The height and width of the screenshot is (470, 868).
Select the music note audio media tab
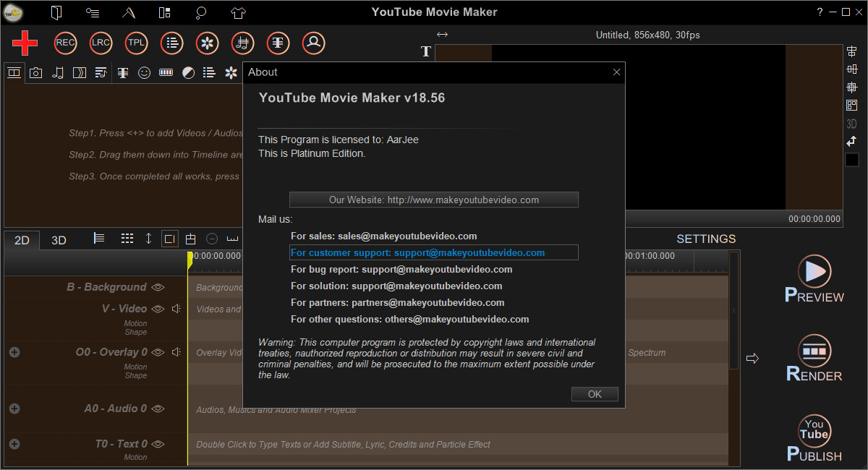point(58,72)
